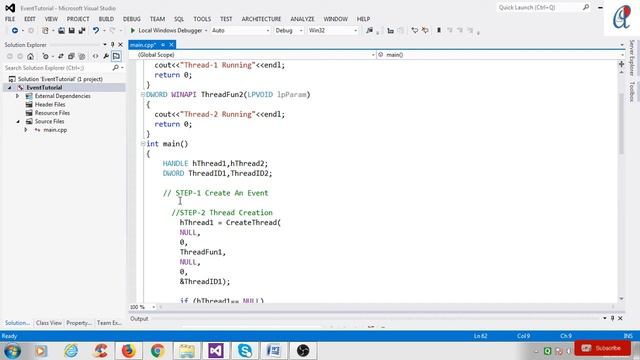Screen dimensions: 640x360
Task: Click the Windows Start button
Action: (12, 351)
